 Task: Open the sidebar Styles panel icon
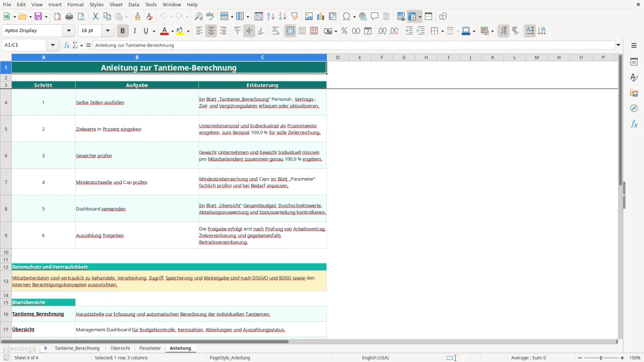[x=634, y=77]
